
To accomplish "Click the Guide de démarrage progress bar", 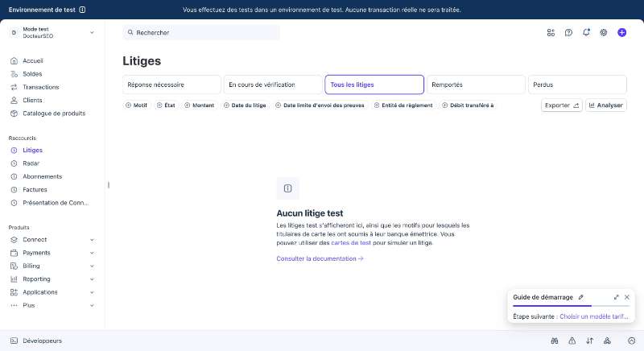I will click(571, 306).
